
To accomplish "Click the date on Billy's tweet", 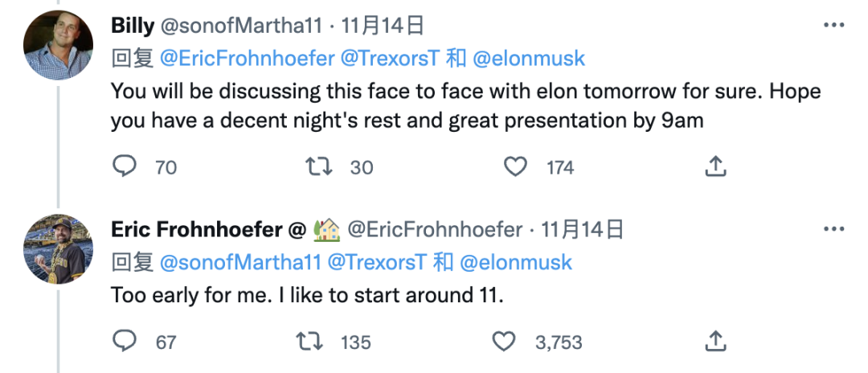I will click(x=383, y=26).
